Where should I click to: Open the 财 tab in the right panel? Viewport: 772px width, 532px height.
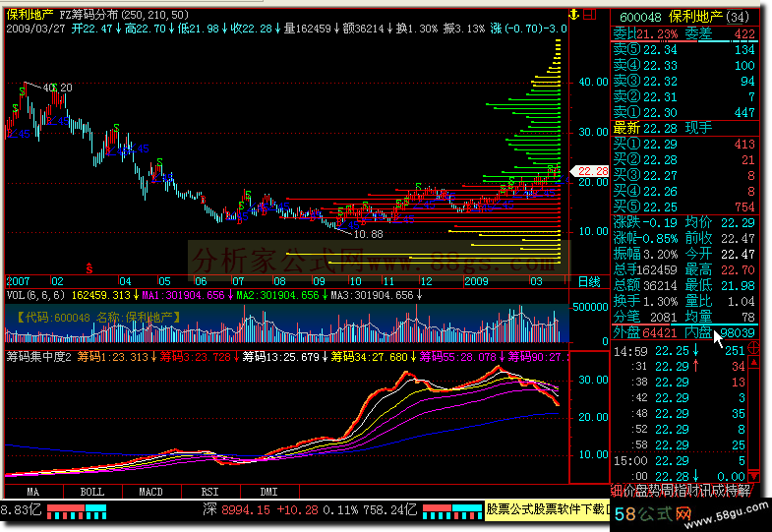pos(692,490)
